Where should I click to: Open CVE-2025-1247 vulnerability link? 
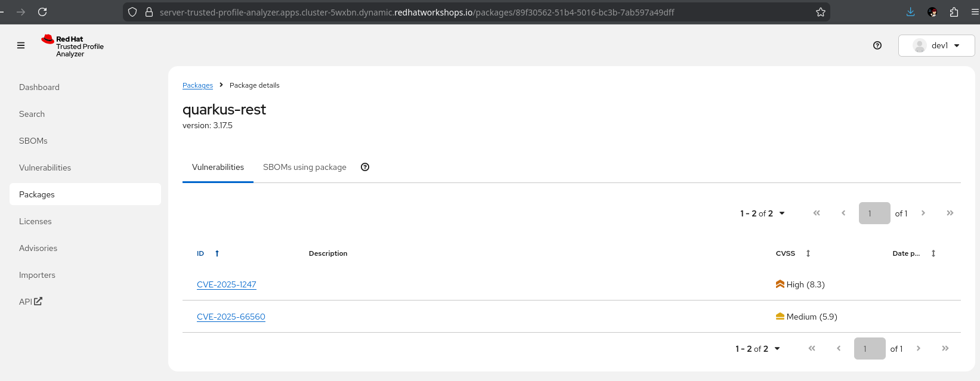[227, 284]
